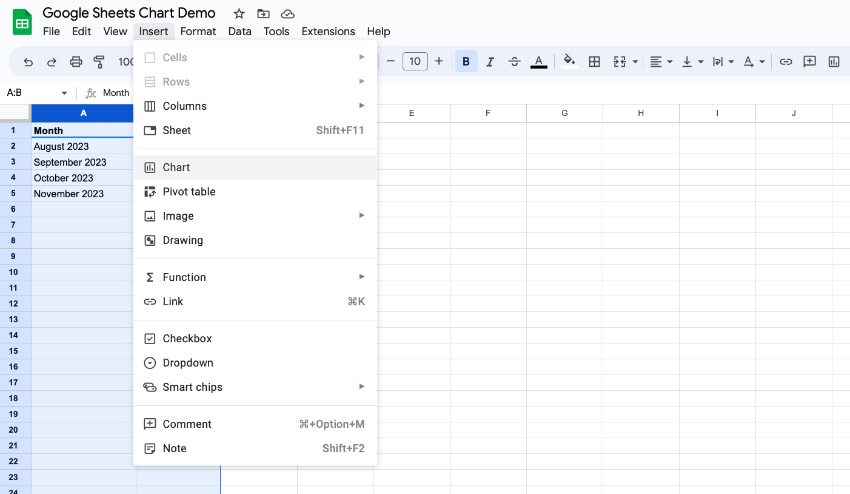Viewport: 850px width, 494px height.
Task: Choose Comment in the Insert menu
Action: (x=255, y=424)
